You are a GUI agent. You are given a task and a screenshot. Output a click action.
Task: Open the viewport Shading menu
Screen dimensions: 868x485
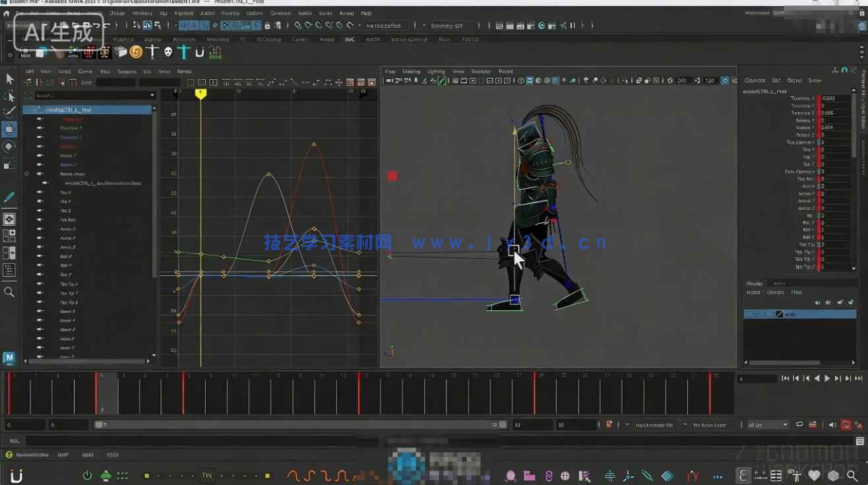pyautogui.click(x=411, y=71)
